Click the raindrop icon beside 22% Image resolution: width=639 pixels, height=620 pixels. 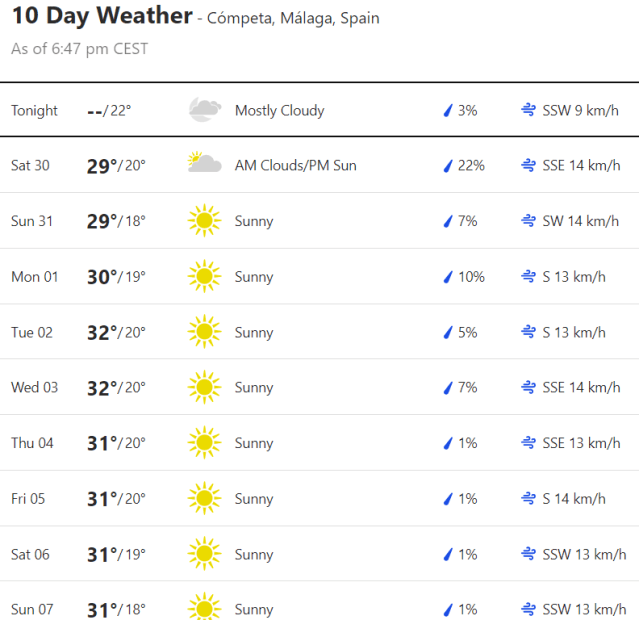tap(448, 166)
